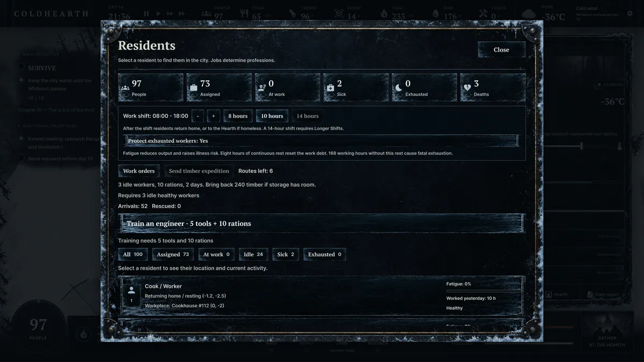Click the Cook / Worker fatigue bar
The height and width of the screenshot is (362, 644).
click(x=484, y=291)
